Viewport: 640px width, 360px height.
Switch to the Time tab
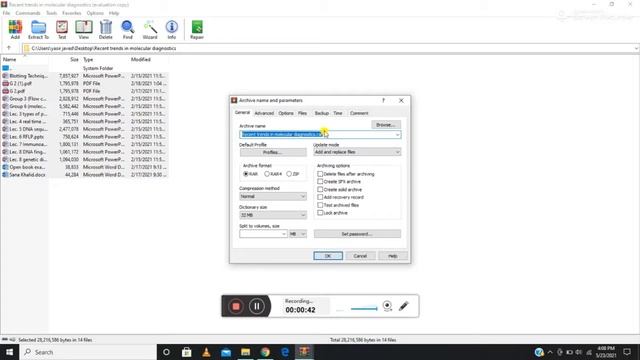338,113
